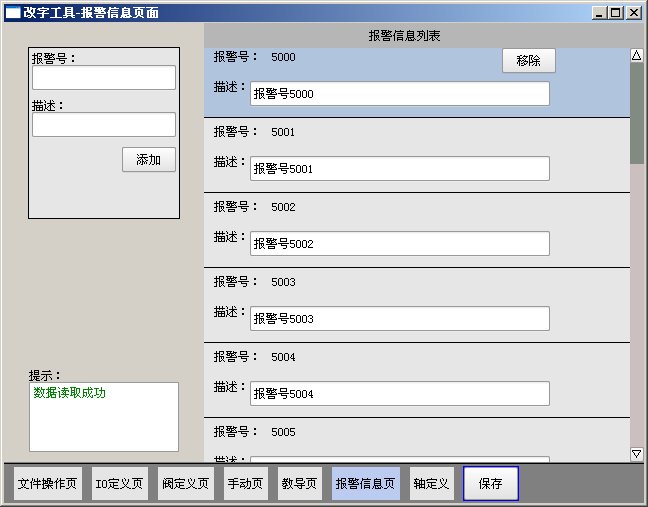Select the description field containing 报警号5003

click(399, 319)
